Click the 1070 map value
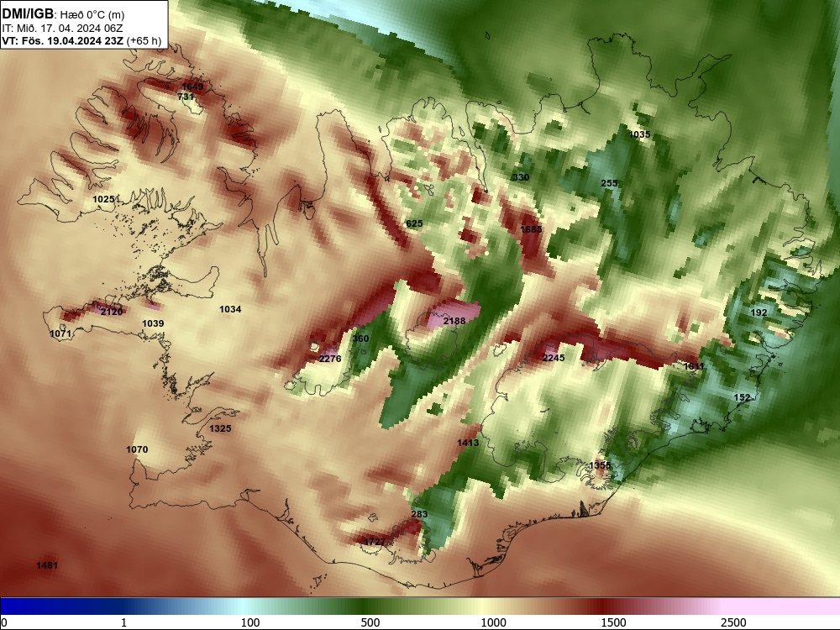840x630 pixels. (x=137, y=449)
